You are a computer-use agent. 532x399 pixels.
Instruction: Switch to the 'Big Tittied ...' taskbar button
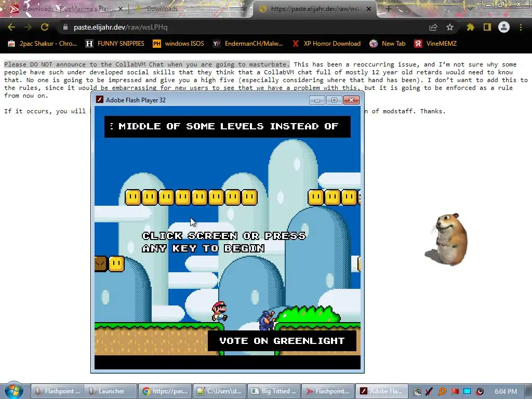coord(274,391)
